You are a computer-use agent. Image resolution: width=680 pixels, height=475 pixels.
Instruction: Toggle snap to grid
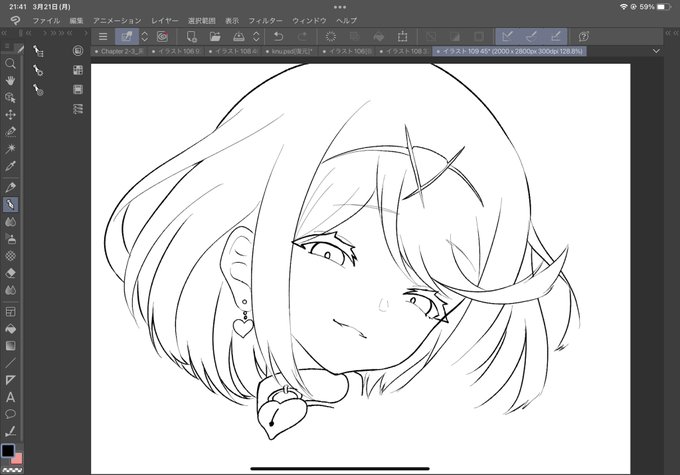pyautogui.click(x=556, y=36)
